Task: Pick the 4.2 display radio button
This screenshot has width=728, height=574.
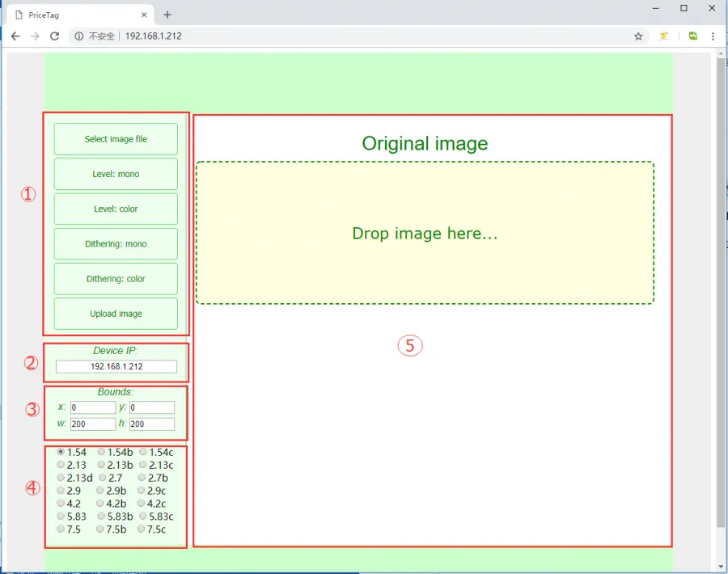Action: [61, 504]
